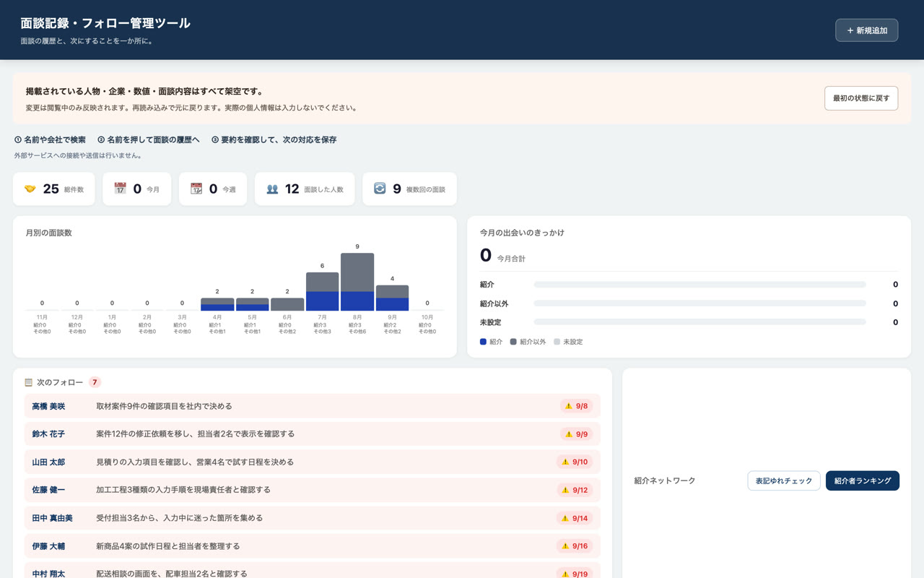
Task: Click the list icon beside 次のフォロー
Action: tap(29, 382)
